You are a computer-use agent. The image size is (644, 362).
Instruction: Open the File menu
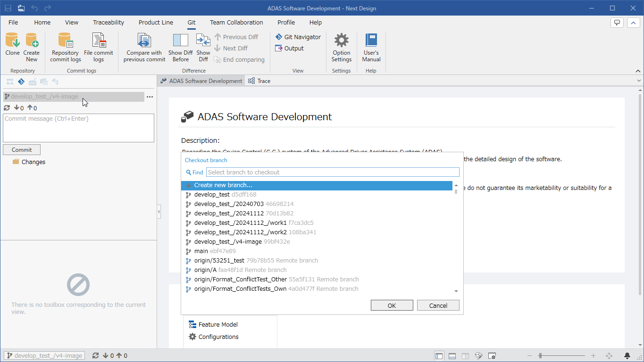13,22
